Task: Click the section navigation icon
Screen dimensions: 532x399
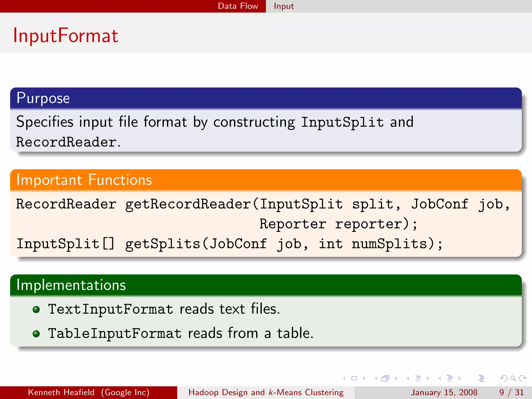Action: pyautogui.click(x=450, y=378)
